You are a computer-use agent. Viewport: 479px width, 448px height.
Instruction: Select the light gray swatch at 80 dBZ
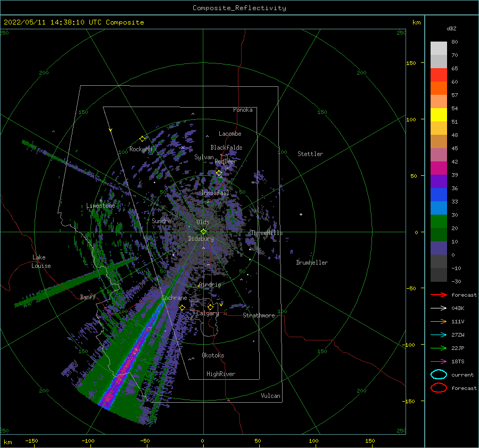click(x=439, y=48)
